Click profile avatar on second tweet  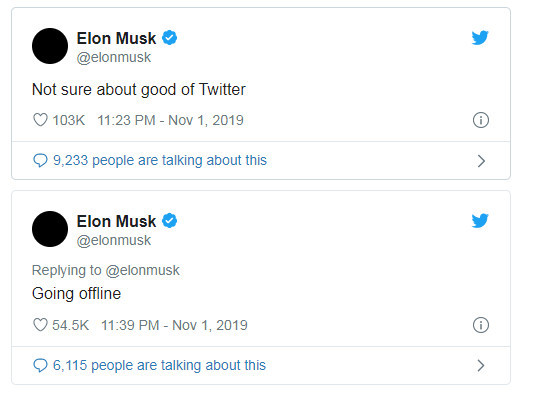coord(50,229)
